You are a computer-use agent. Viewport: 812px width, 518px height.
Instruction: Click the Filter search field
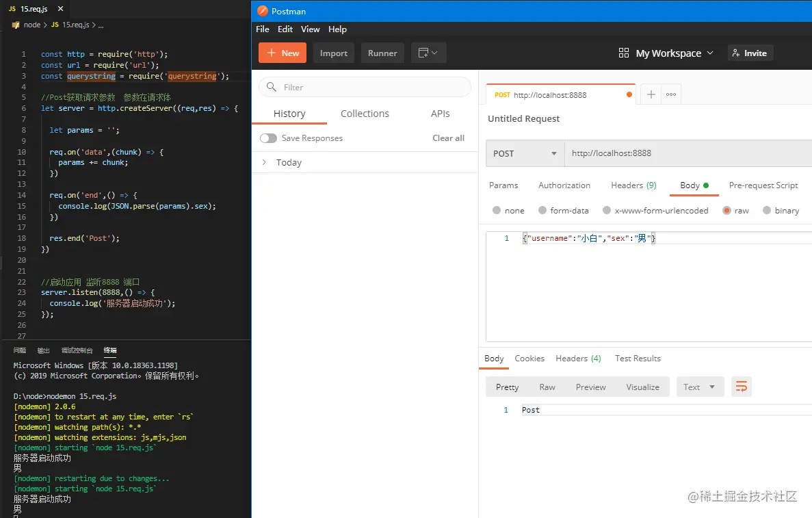coord(365,87)
